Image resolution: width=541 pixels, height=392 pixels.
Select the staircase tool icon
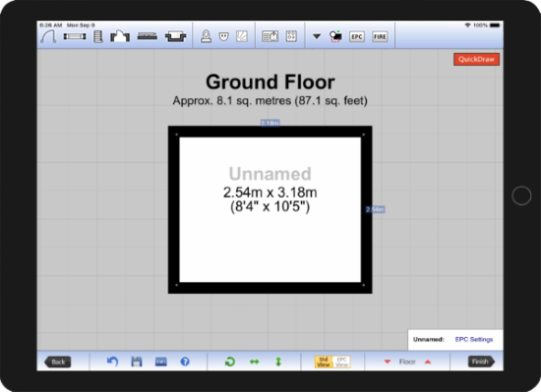pyautogui.click(x=98, y=36)
